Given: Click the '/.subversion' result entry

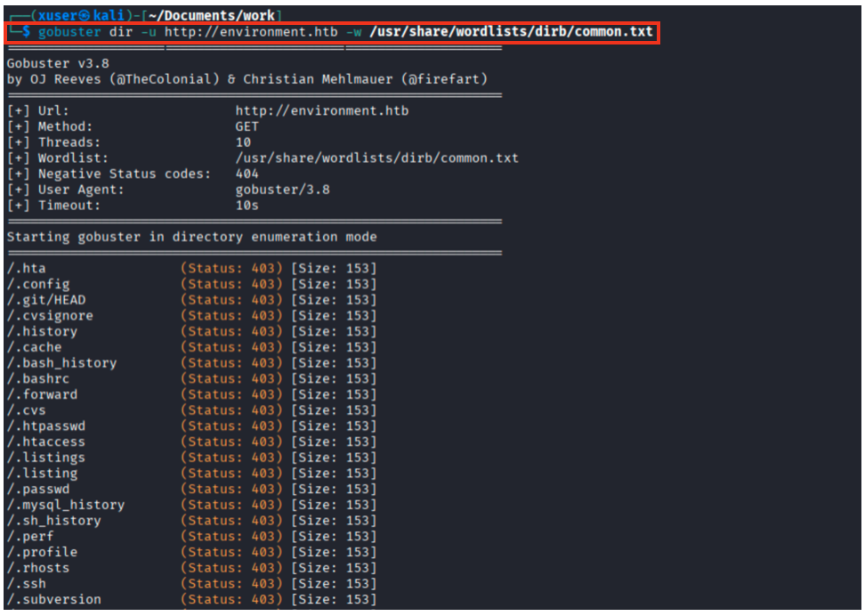Looking at the screenshot, I should pos(54,599).
